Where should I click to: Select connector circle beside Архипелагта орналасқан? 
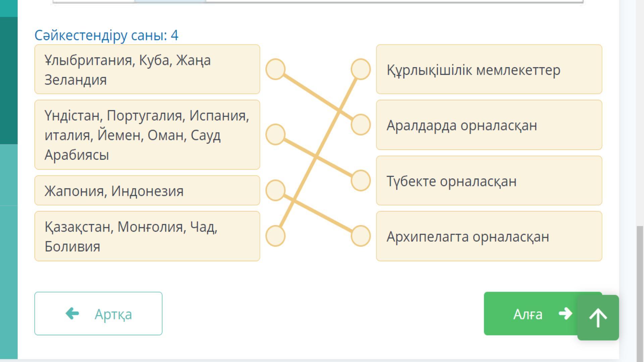tap(361, 236)
